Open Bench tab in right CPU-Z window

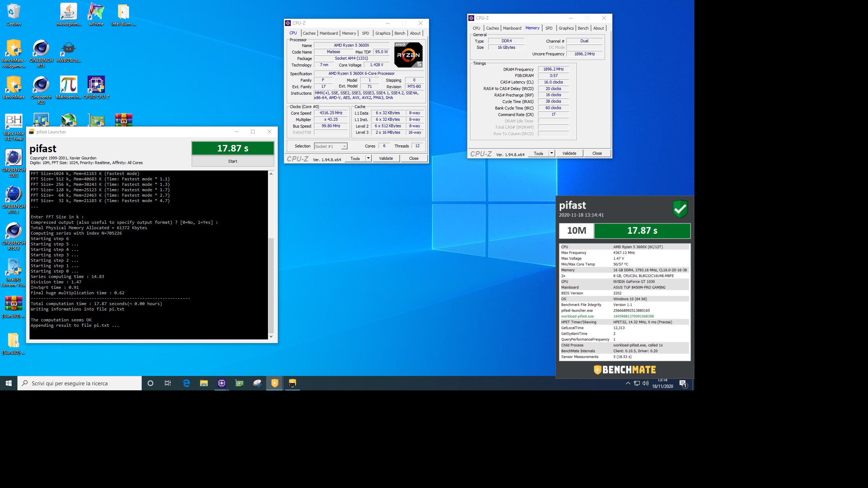click(583, 28)
